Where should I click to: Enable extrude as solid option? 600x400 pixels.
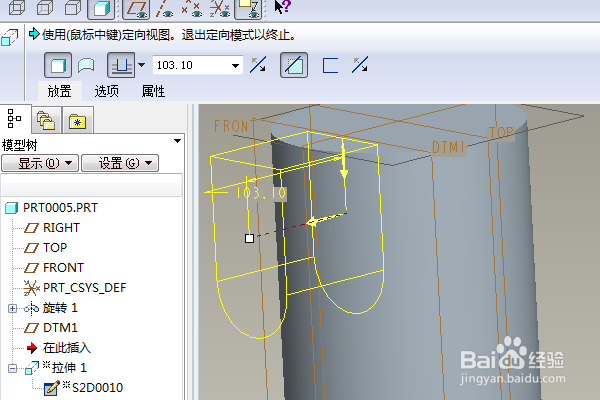click(58, 65)
